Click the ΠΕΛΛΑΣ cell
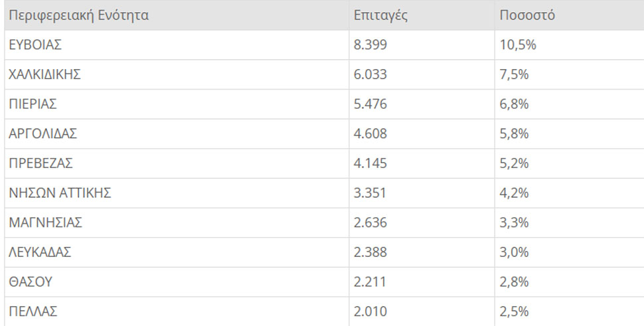 pyautogui.click(x=33, y=311)
